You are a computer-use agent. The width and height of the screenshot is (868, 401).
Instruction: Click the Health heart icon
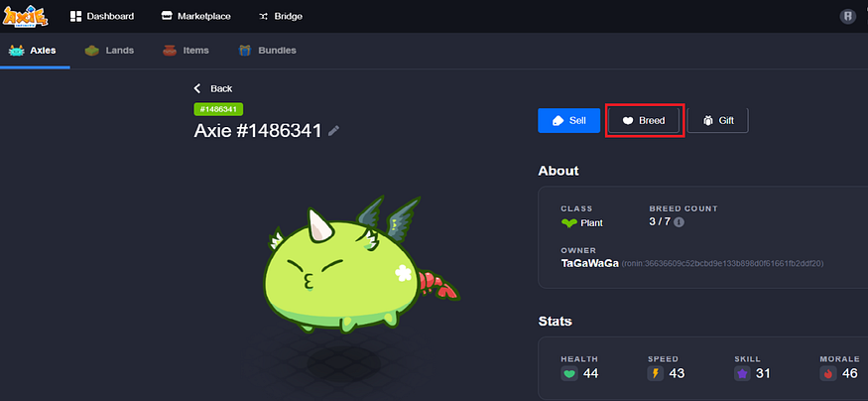569,374
